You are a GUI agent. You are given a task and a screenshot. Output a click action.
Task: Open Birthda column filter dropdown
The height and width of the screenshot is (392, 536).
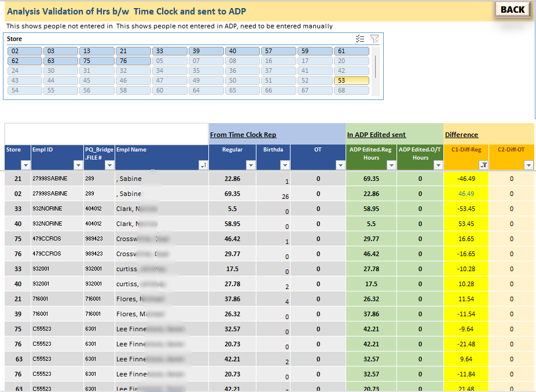pos(285,165)
